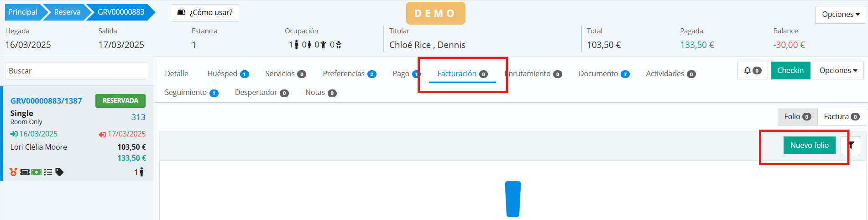Expand Opciones dropdown beside Checkin button
This screenshot has width=868, height=220.
point(838,70)
